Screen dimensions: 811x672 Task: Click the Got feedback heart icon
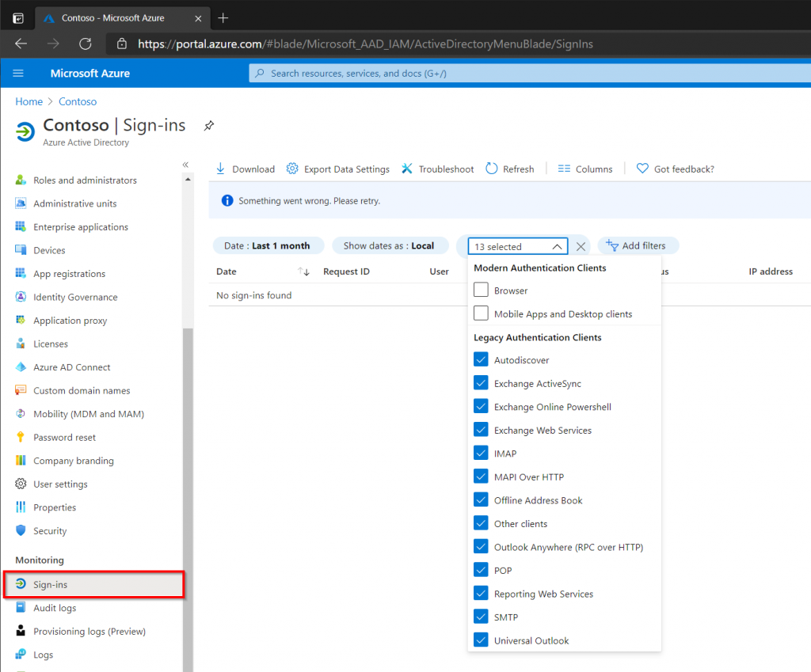click(642, 169)
